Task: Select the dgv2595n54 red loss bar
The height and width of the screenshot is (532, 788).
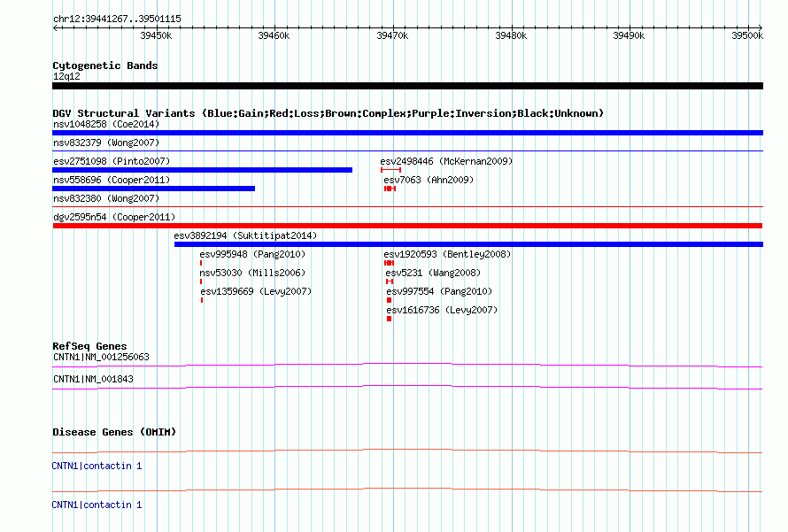Action: point(407,226)
